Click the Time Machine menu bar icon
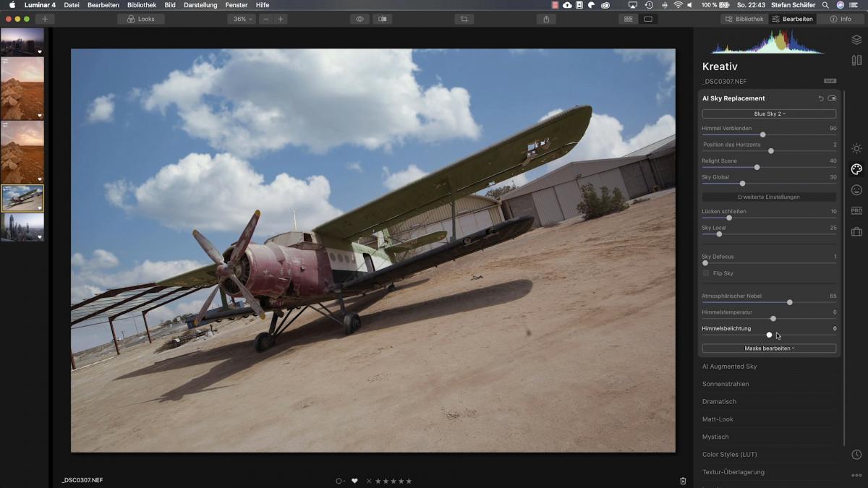This screenshot has height=488, width=868. click(x=649, y=5)
